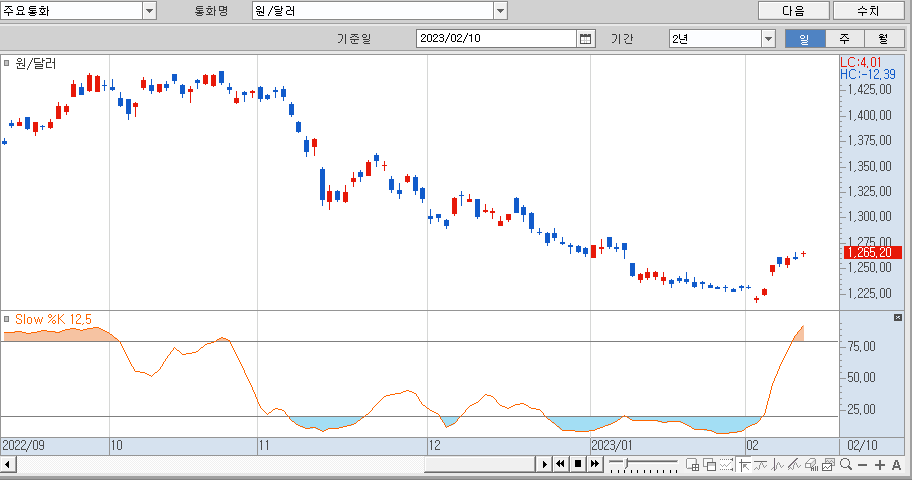
Task: Stop the chart playback
Action: pyautogui.click(x=578, y=464)
